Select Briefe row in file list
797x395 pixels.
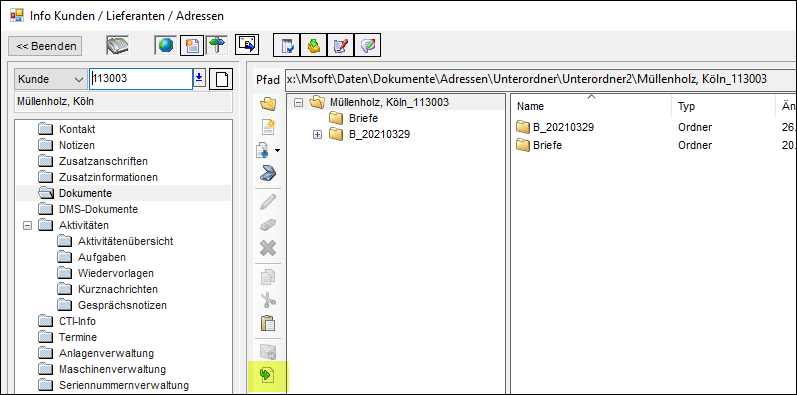pyautogui.click(x=547, y=145)
